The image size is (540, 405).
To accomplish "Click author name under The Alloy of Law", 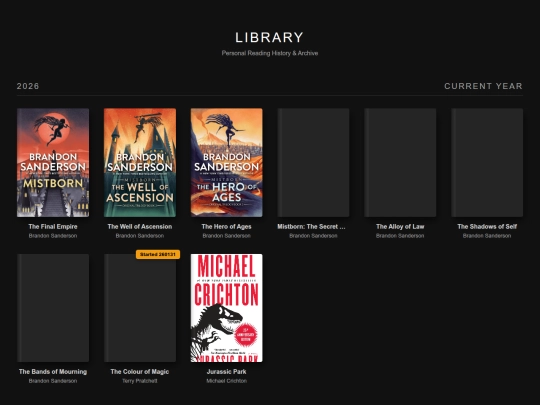I will [x=400, y=236].
